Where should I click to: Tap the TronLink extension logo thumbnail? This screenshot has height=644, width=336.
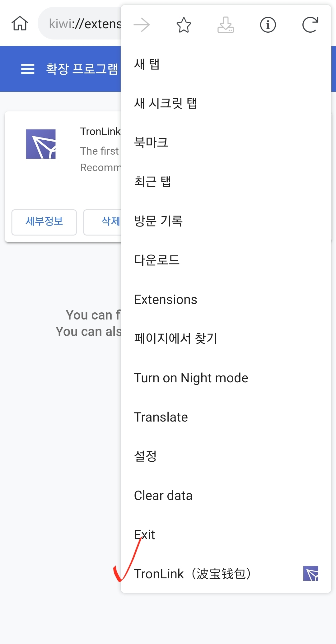pos(41,144)
